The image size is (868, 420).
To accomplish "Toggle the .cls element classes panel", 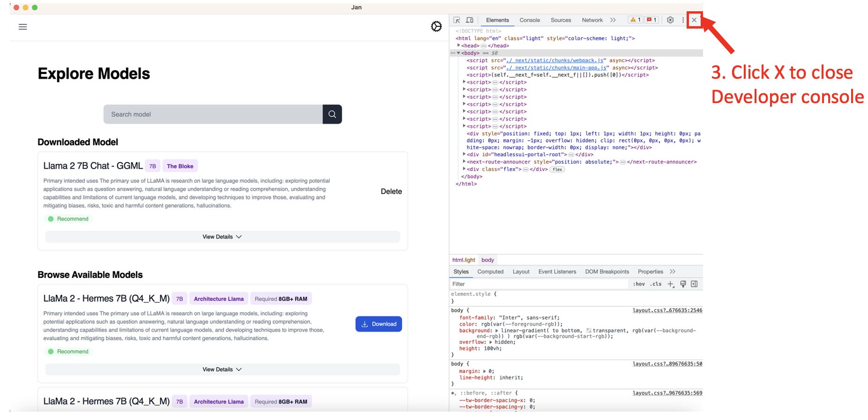I will 656,284.
